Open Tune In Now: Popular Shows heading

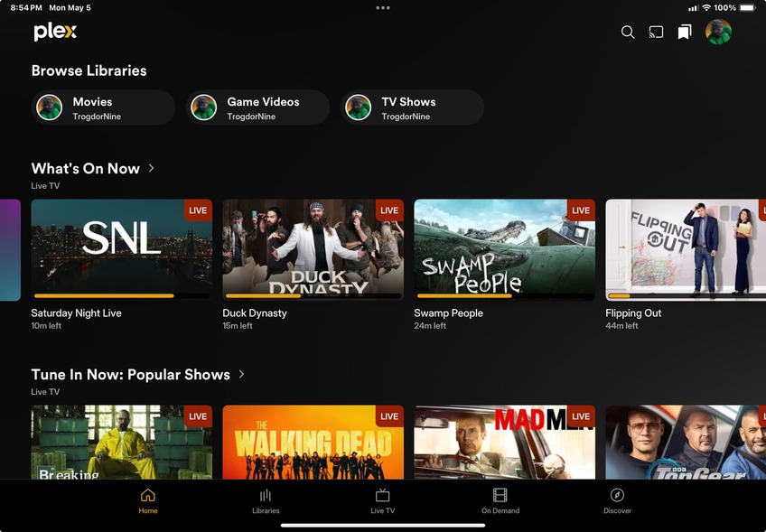130,375
